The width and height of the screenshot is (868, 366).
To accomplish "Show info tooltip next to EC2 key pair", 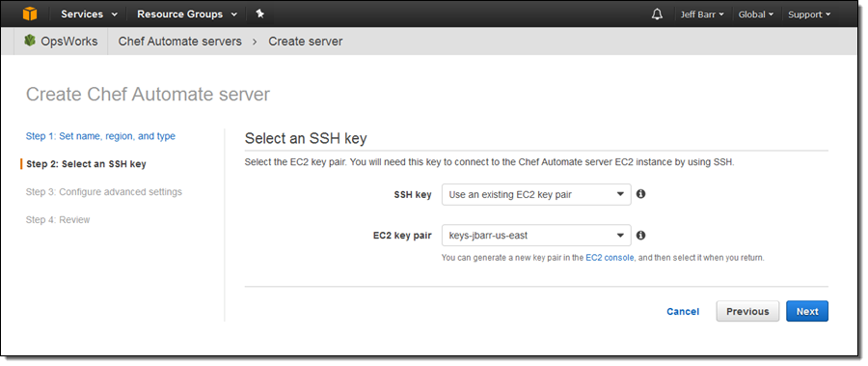I will pos(640,235).
